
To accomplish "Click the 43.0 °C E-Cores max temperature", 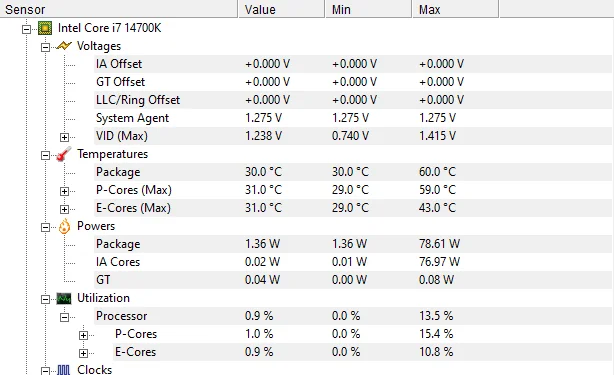I will 437,208.
